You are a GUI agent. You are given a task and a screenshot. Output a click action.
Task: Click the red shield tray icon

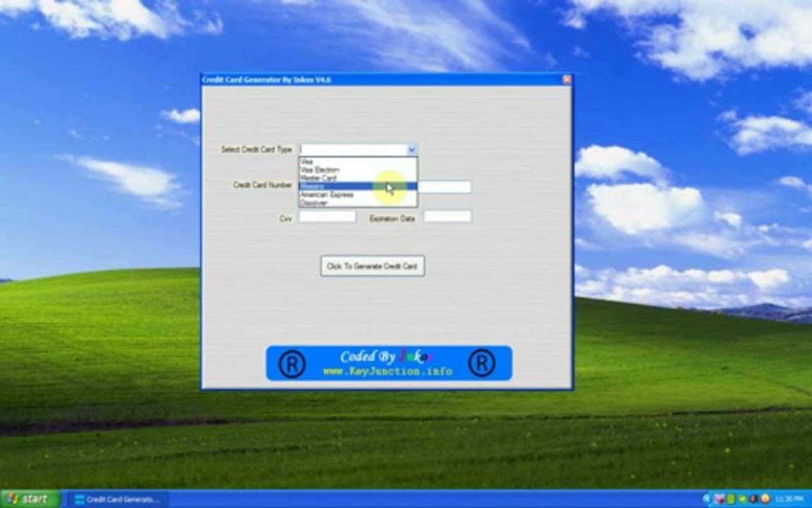719,500
